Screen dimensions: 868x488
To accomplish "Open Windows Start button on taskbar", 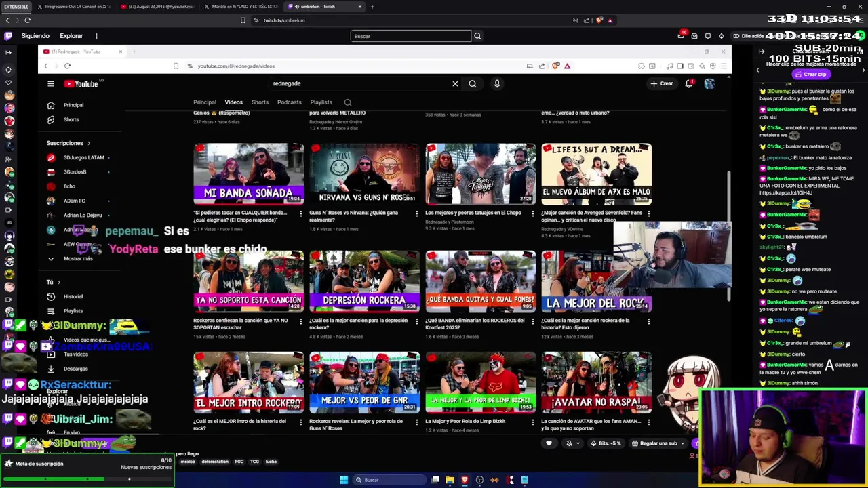I will click(344, 480).
